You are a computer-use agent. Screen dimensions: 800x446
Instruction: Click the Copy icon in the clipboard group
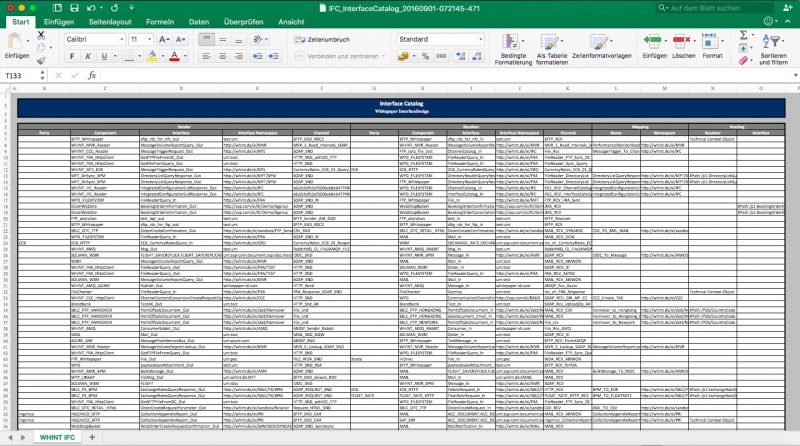pyautogui.click(x=41, y=47)
